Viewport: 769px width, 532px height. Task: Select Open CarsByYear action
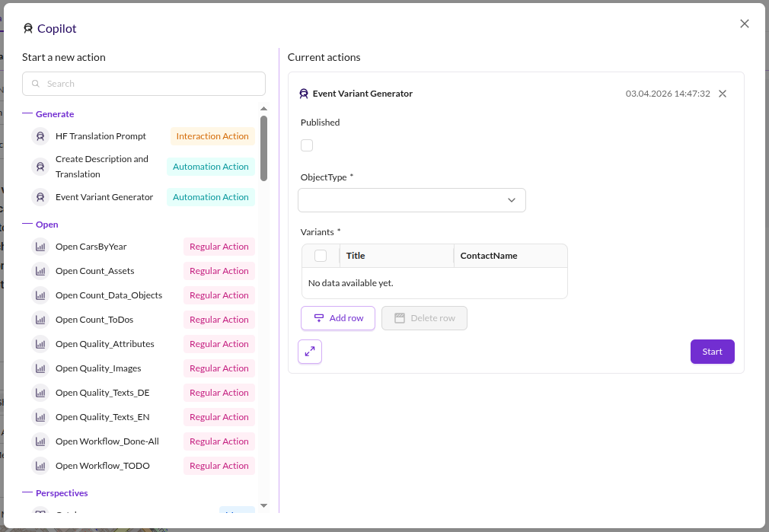tap(143, 247)
